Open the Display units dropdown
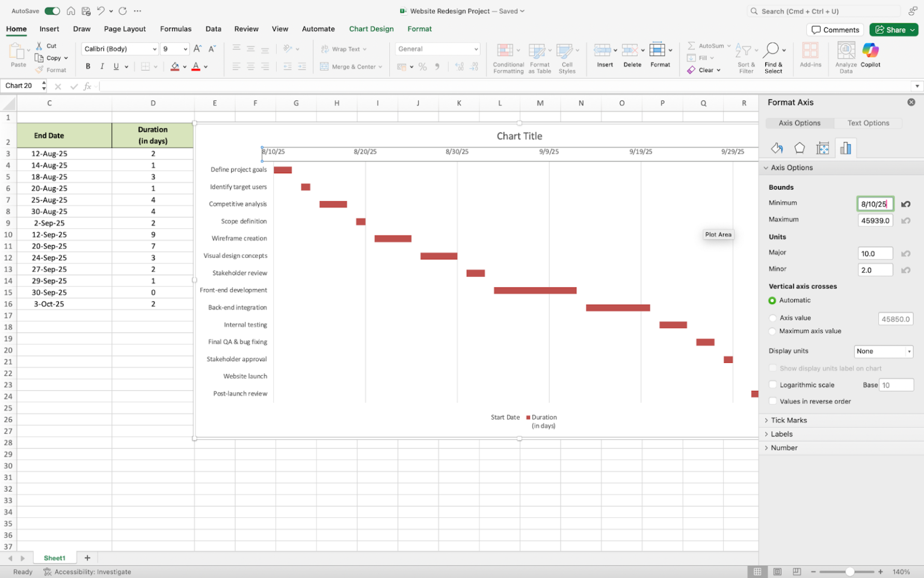 tap(883, 351)
